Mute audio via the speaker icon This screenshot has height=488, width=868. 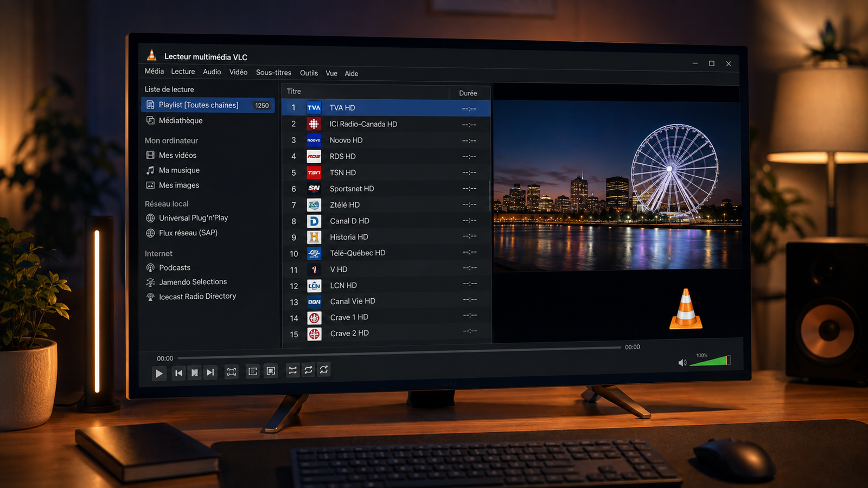tap(682, 363)
